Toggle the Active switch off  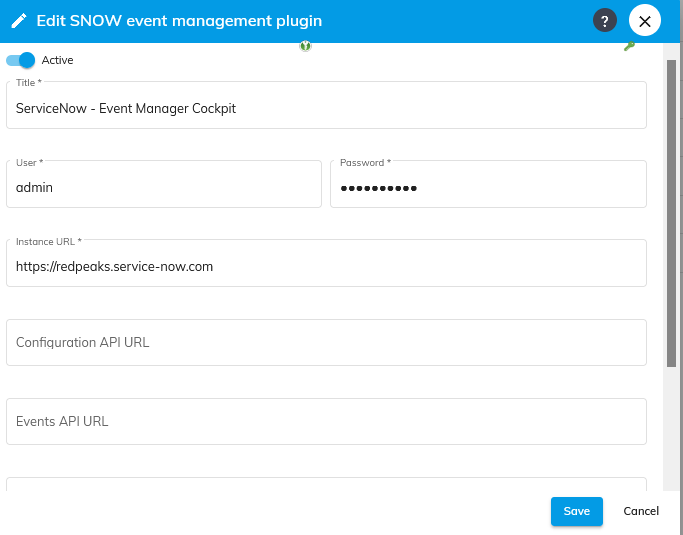click(x=21, y=60)
